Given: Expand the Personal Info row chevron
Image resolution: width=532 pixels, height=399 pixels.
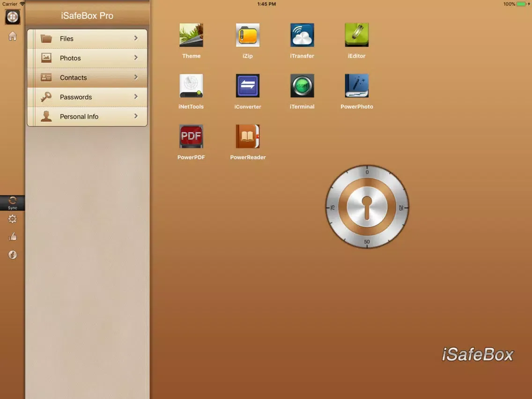Looking at the screenshot, I should [x=136, y=116].
